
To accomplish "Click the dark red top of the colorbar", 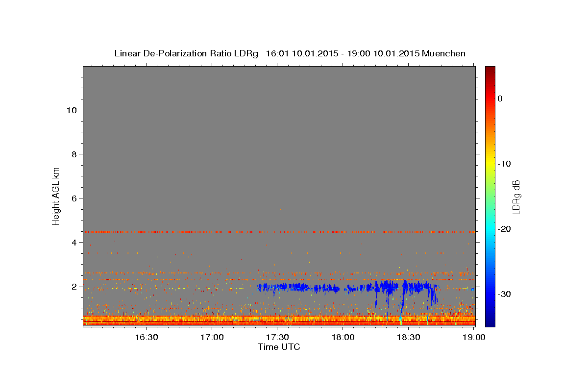I will click(490, 70).
